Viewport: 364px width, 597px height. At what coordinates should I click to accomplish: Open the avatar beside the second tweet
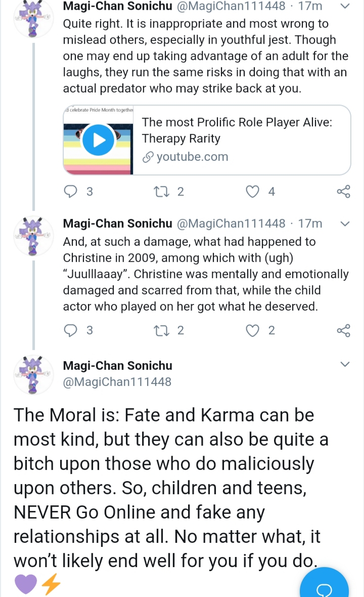(x=33, y=236)
